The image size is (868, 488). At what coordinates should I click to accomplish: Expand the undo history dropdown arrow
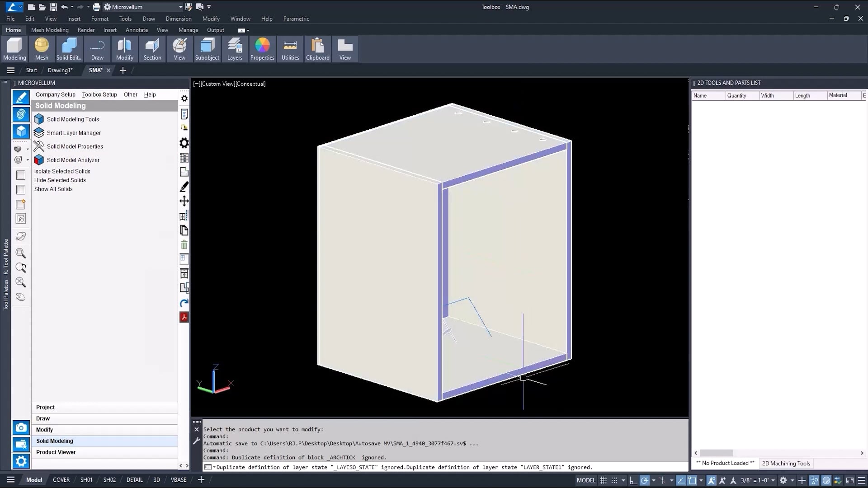click(72, 7)
